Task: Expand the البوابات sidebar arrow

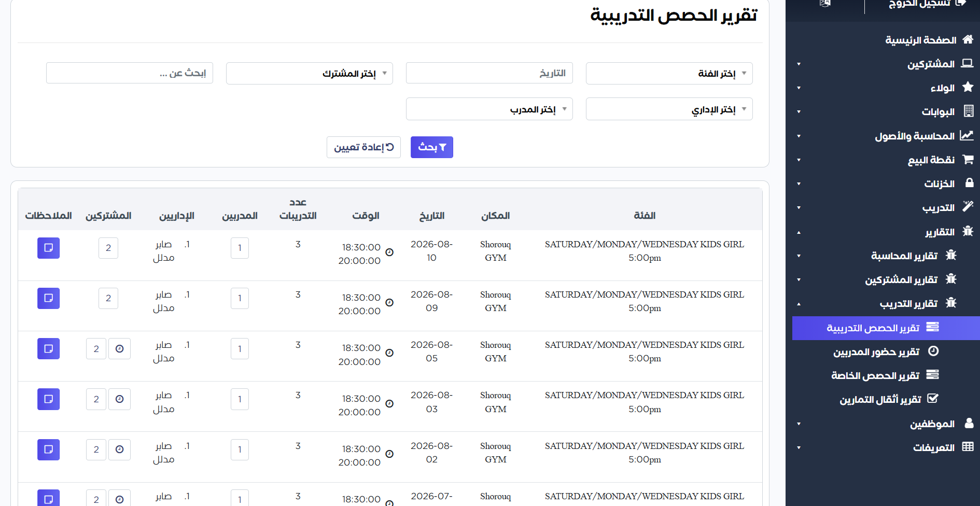Action: (x=799, y=112)
